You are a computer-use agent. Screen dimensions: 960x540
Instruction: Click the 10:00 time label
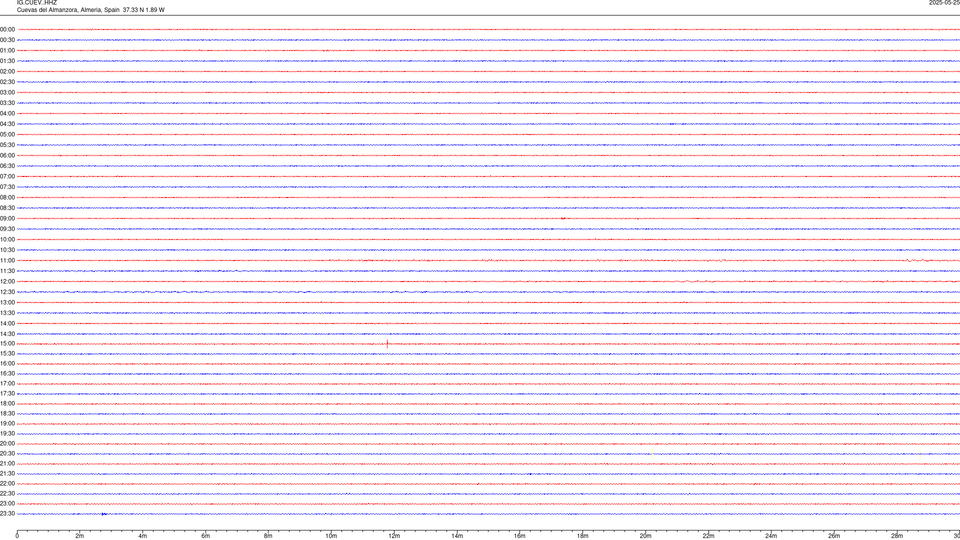click(7, 239)
